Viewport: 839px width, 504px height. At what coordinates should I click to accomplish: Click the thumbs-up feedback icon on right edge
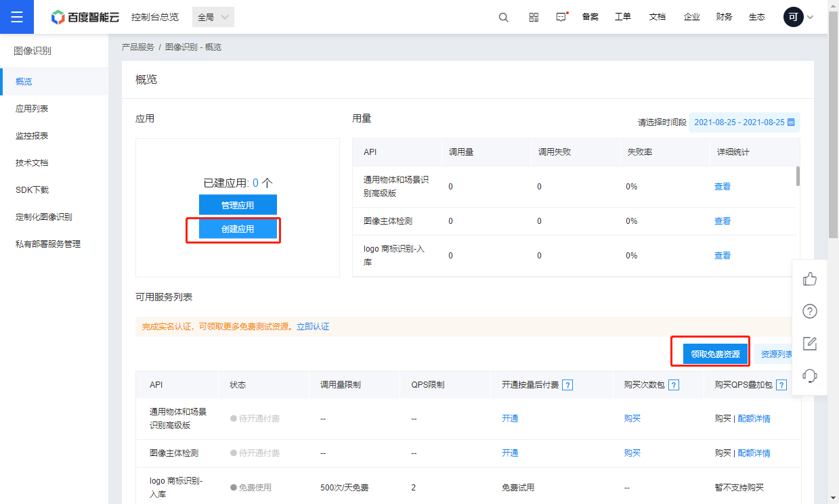(x=810, y=279)
